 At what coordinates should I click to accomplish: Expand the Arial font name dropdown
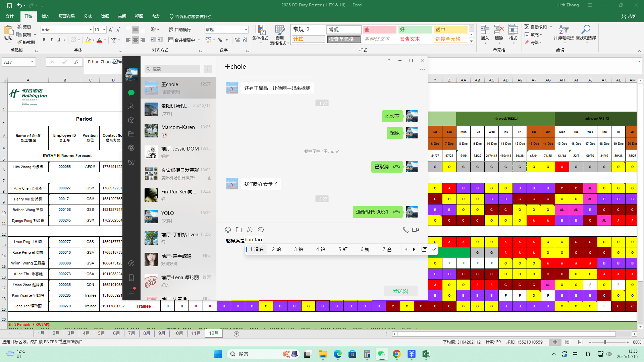91,30
